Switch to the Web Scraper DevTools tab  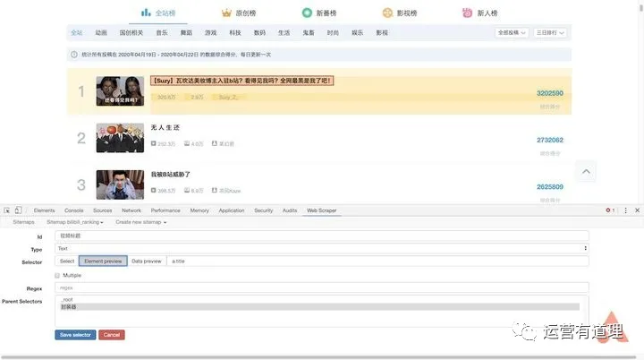322,210
